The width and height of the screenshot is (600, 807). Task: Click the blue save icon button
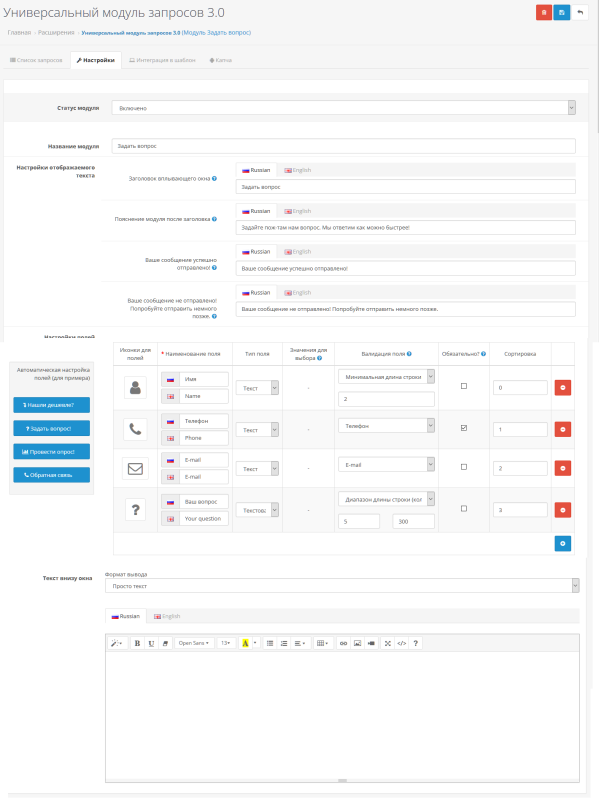pyautogui.click(x=561, y=12)
